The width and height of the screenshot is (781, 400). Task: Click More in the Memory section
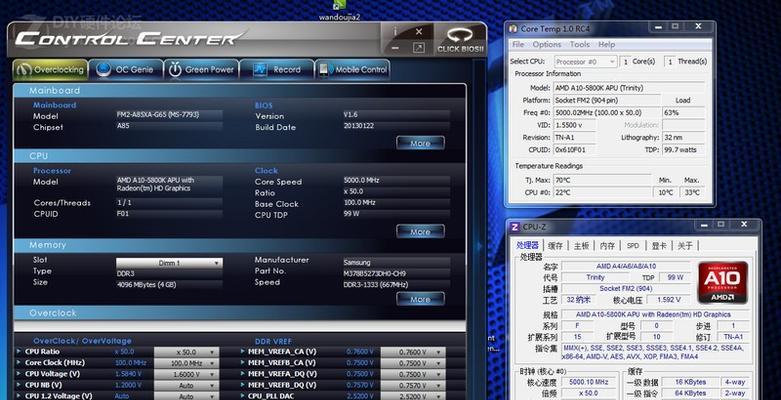click(x=420, y=299)
